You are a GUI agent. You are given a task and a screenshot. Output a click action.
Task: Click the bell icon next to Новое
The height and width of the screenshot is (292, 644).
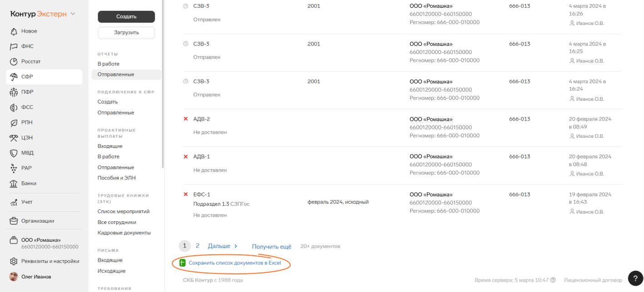14,31
